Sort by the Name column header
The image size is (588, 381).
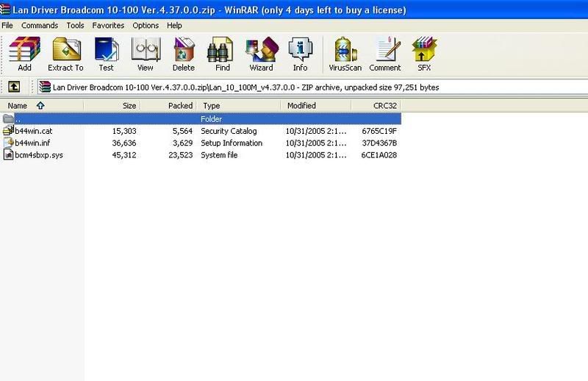coord(42,106)
